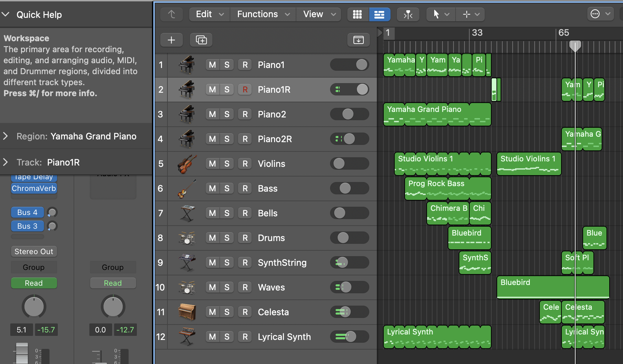Select the Prog Rock Bass region
The width and height of the screenshot is (623, 364).
448,189
